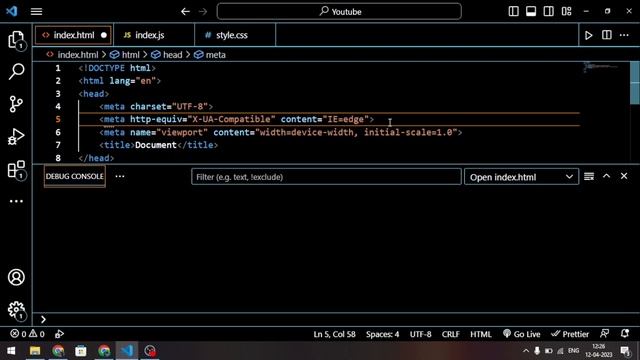Clear the debug console output
This screenshot has height=360, width=640.
pos(589,176)
